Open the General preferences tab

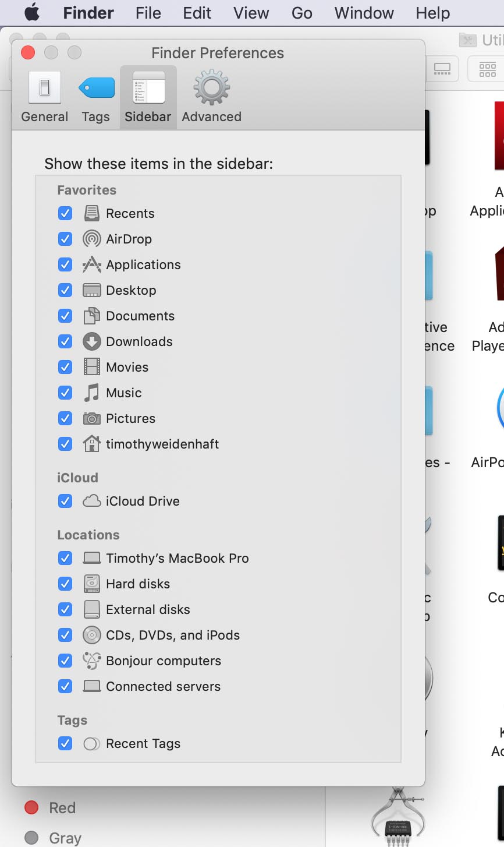click(45, 97)
